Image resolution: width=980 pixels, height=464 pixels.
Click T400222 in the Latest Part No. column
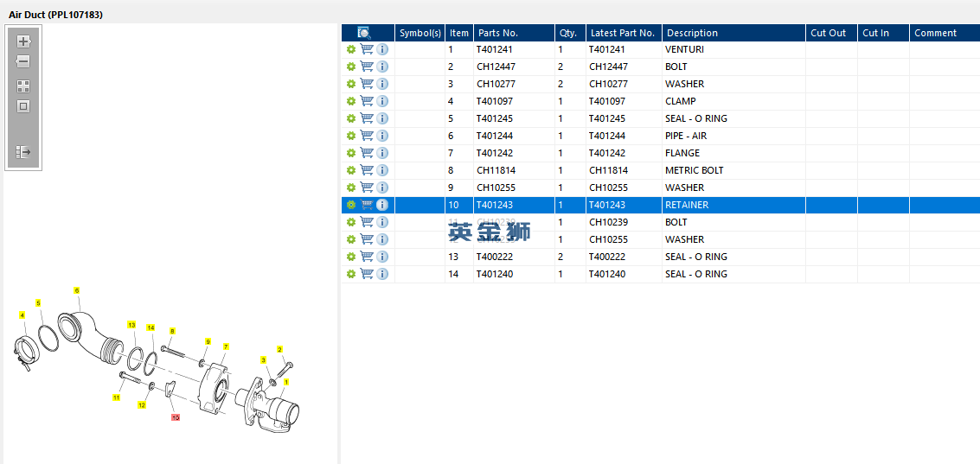607,257
